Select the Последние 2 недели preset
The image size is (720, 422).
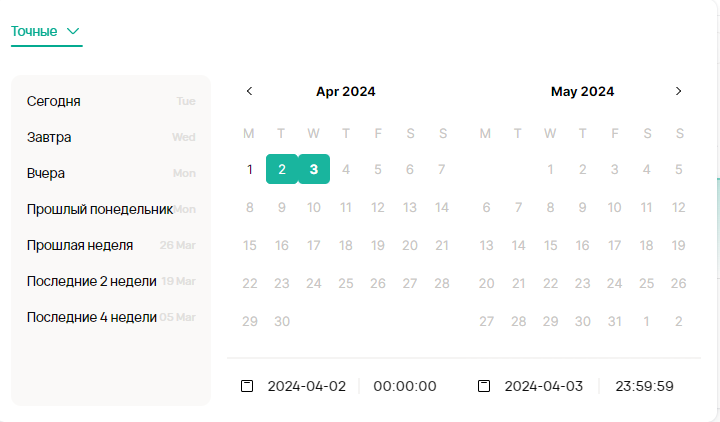pyautogui.click(x=92, y=281)
